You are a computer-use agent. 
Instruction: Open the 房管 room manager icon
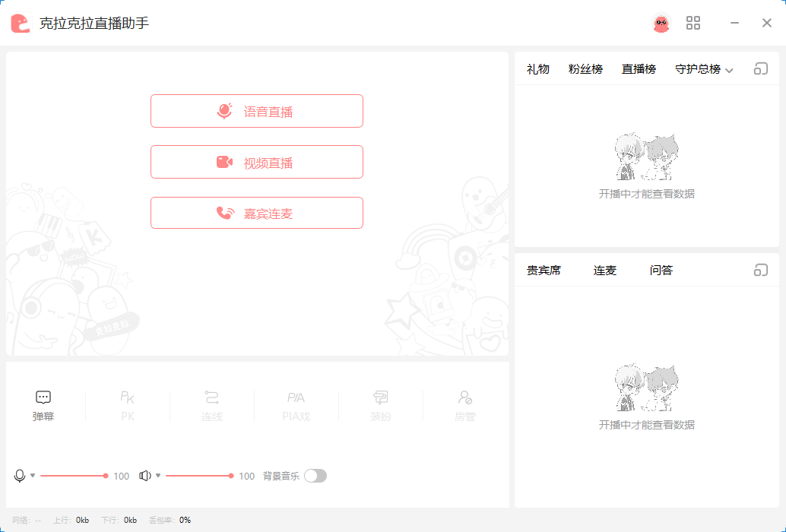pyautogui.click(x=464, y=403)
